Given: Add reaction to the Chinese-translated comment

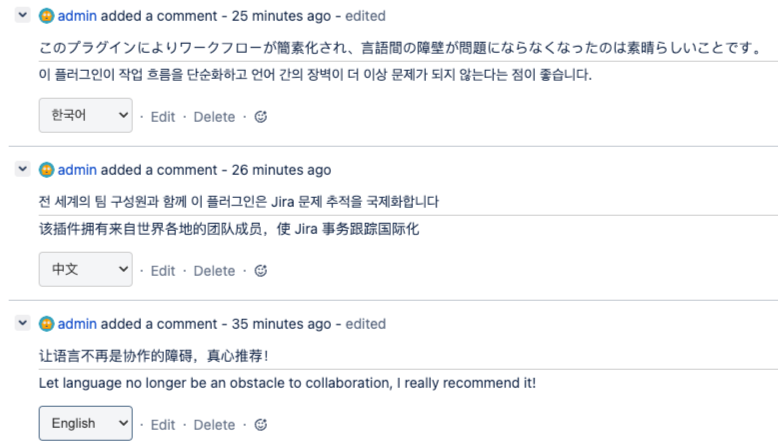Looking at the screenshot, I should click(262, 271).
